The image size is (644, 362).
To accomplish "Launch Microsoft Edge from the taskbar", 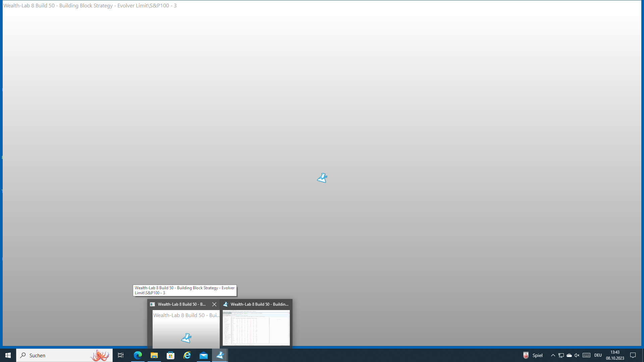I will (138, 355).
